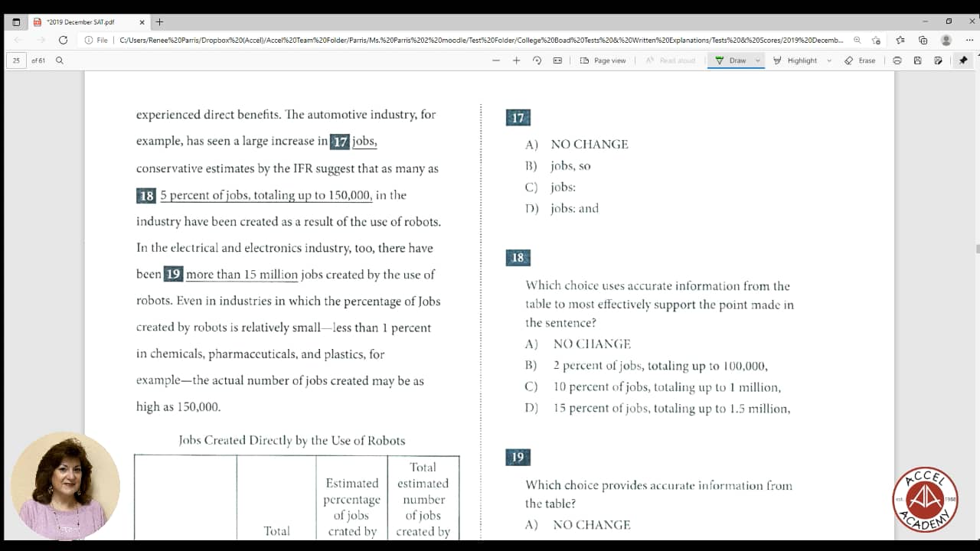This screenshot has width=980, height=551.
Task: Zoom out with the minus icon
Action: (x=496, y=60)
